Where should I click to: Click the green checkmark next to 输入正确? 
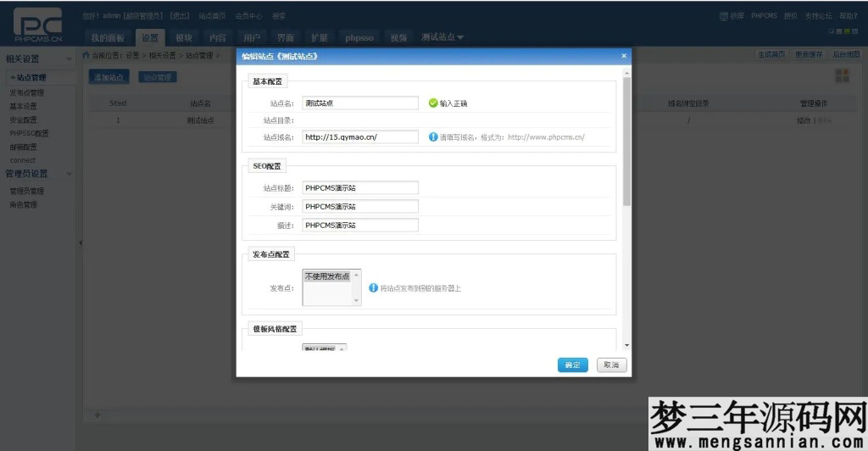point(433,103)
